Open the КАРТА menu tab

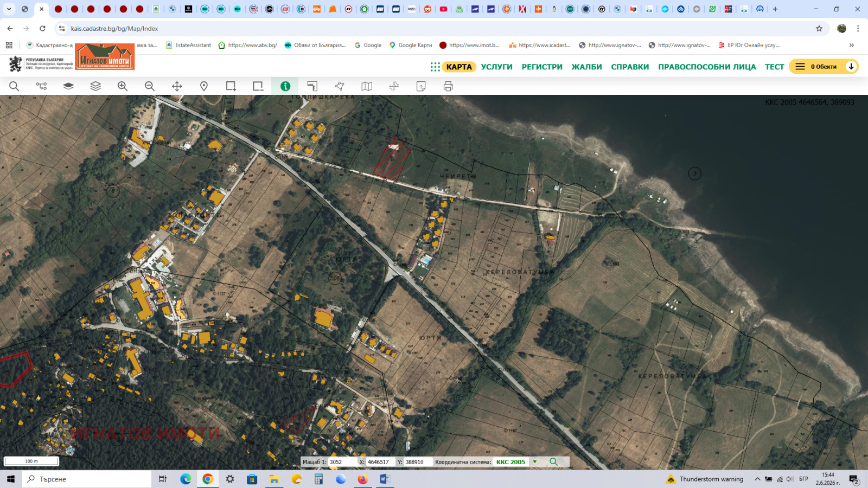pyautogui.click(x=459, y=67)
